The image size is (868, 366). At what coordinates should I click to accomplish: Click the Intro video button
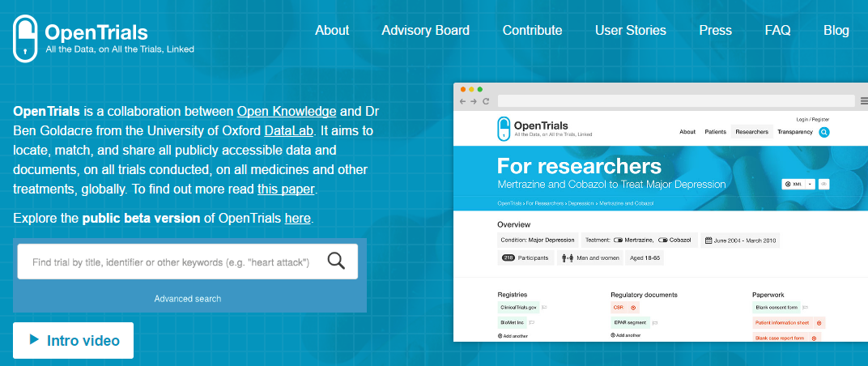[73, 340]
